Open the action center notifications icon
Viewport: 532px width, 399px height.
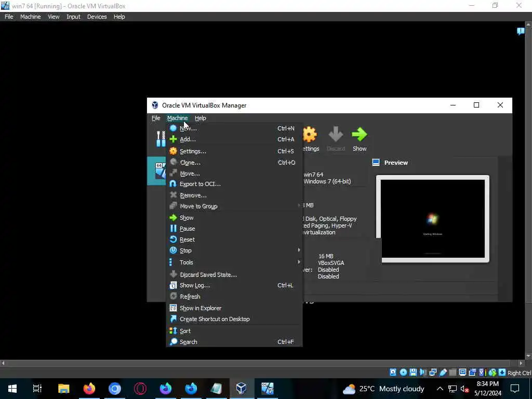515,389
